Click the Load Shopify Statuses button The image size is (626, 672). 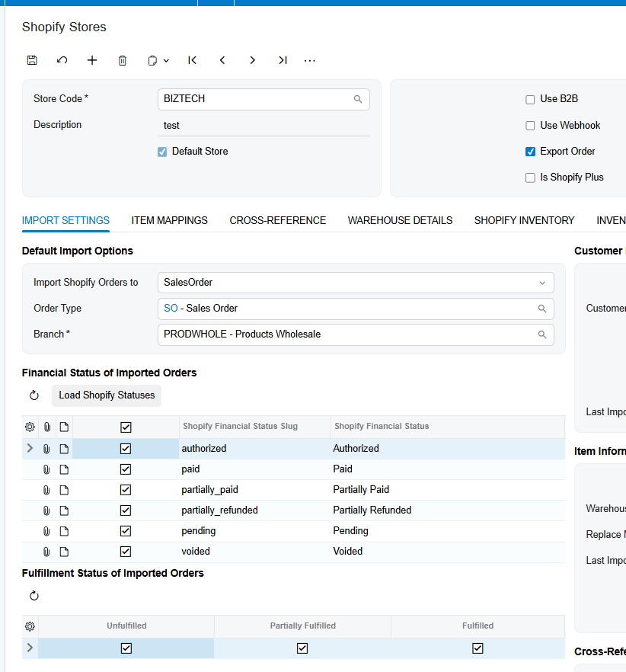click(107, 395)
